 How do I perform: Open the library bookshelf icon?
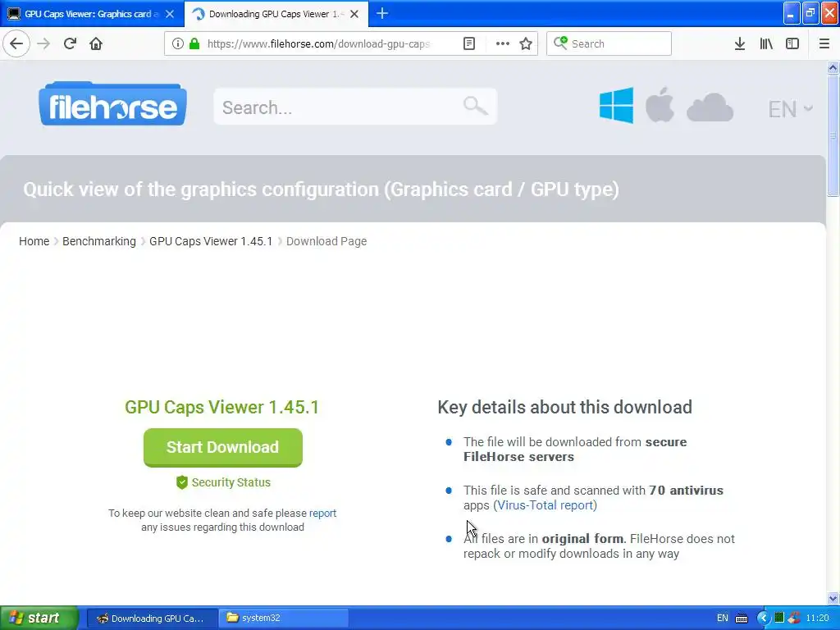point(766,43)
